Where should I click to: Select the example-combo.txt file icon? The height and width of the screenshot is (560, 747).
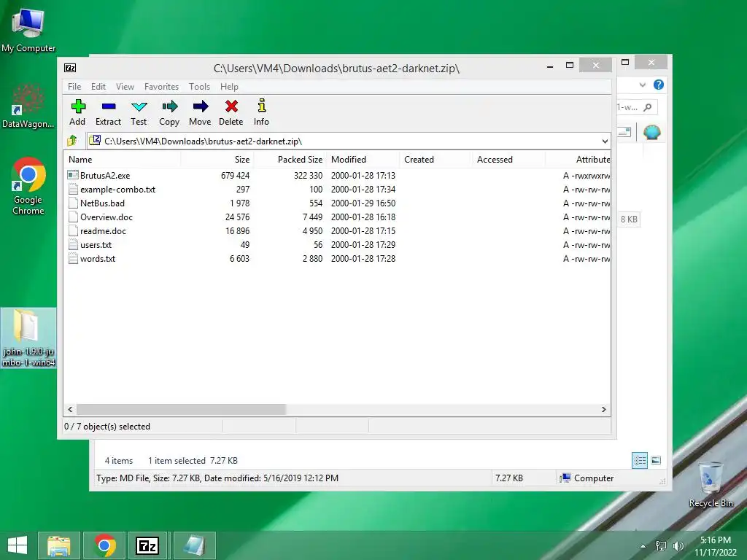pyautogui.click(x=73, y=189)
